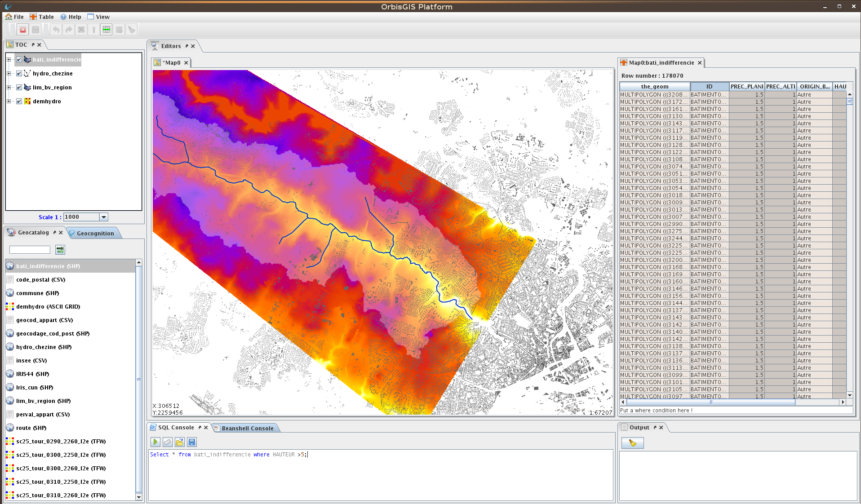Click the PREC_PLANI column header
The height and width of the screenshot is (504, 861).
746,86
